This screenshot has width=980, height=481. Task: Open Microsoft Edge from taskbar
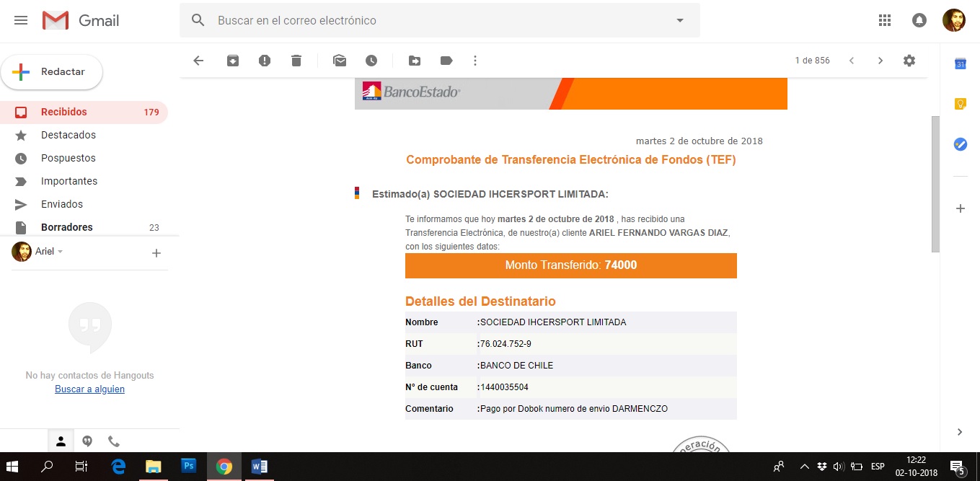tap(118, 467)
